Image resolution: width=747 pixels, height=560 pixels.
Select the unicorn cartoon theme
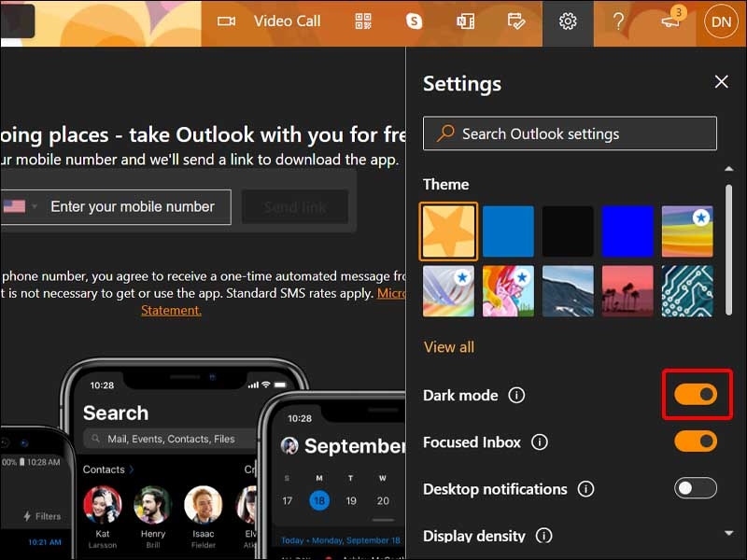point(508,291)
